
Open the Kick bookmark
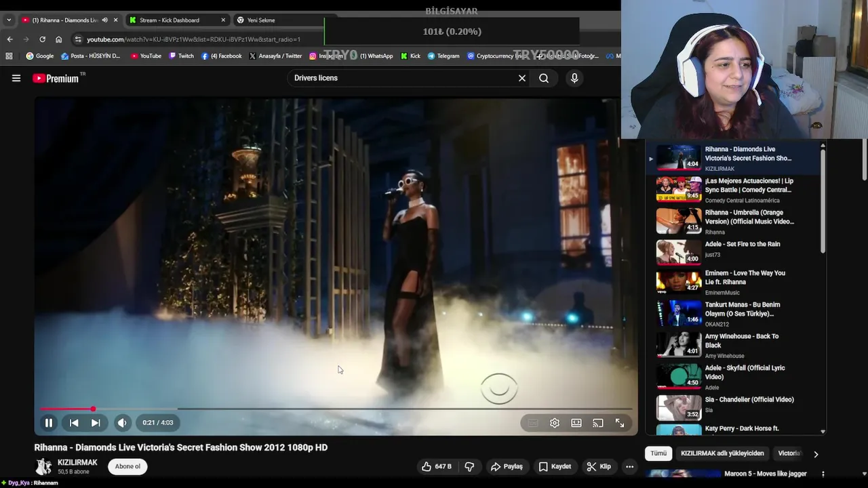[411, 56]
